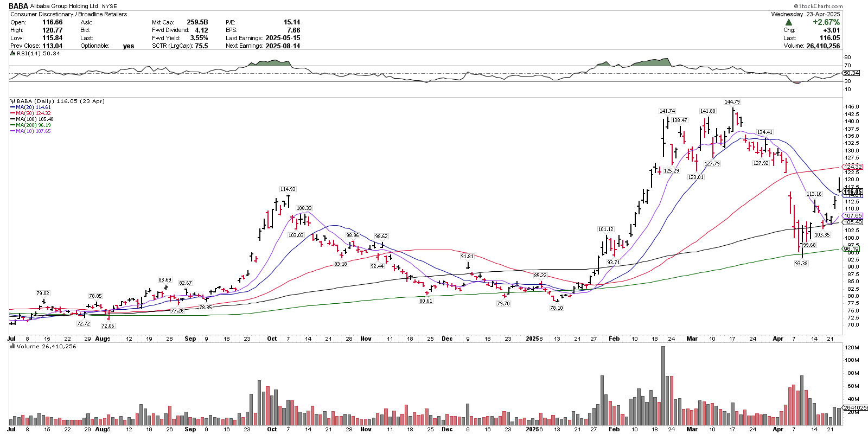This screenshot has width=868, height=434.
Task: Click the 144.79 peak price label
Action: click(732, 102)
